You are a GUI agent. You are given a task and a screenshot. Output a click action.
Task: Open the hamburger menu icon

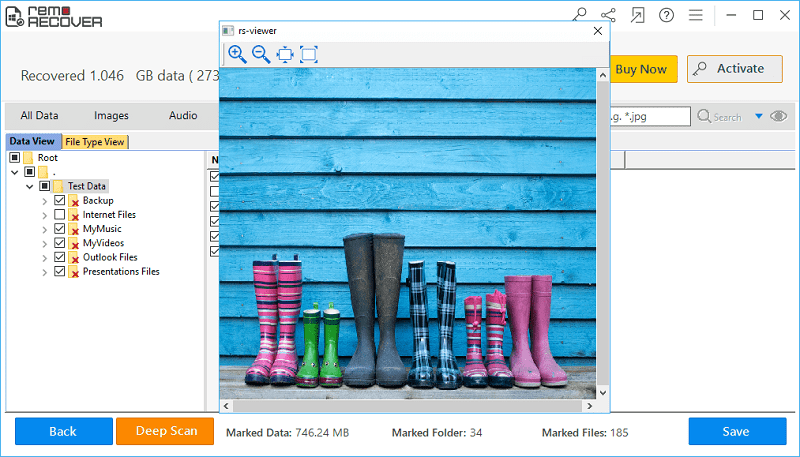tap(696, 15)
